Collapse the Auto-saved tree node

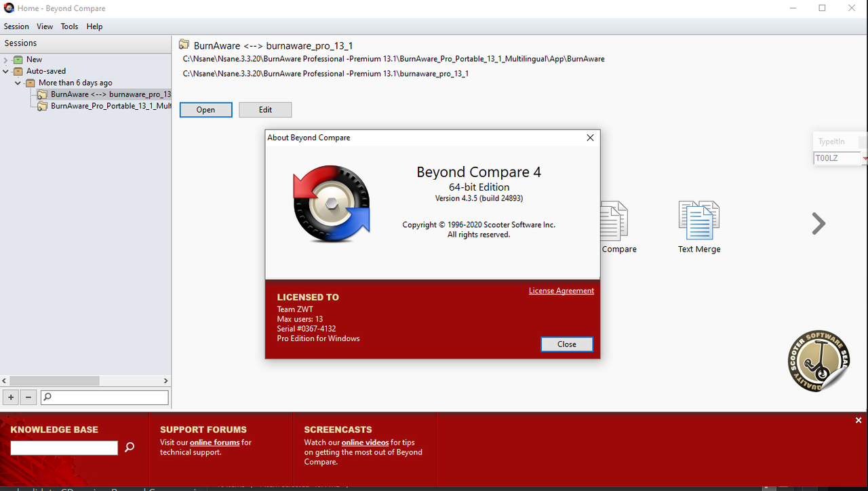click(6, 71)
